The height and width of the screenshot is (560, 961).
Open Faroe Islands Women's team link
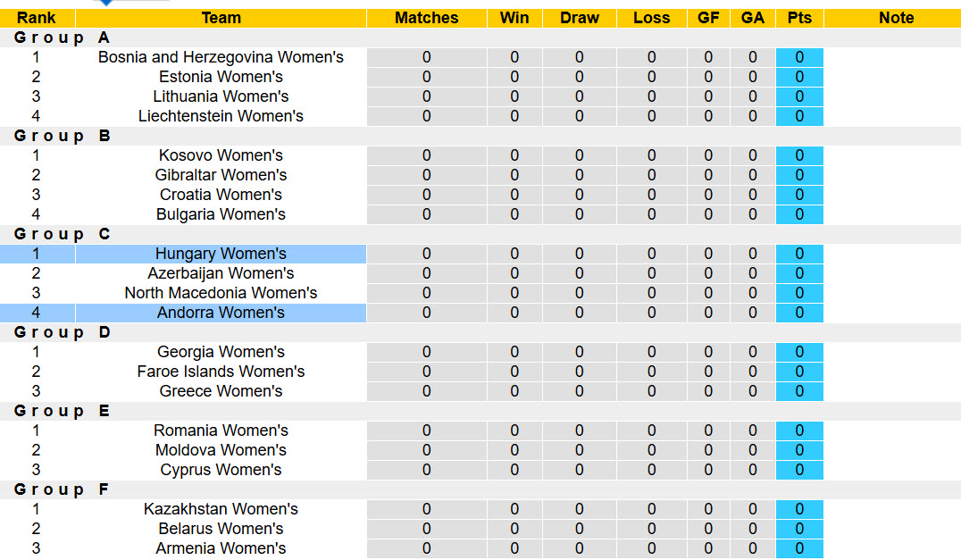pyautogui.click(x=221, y=372)
